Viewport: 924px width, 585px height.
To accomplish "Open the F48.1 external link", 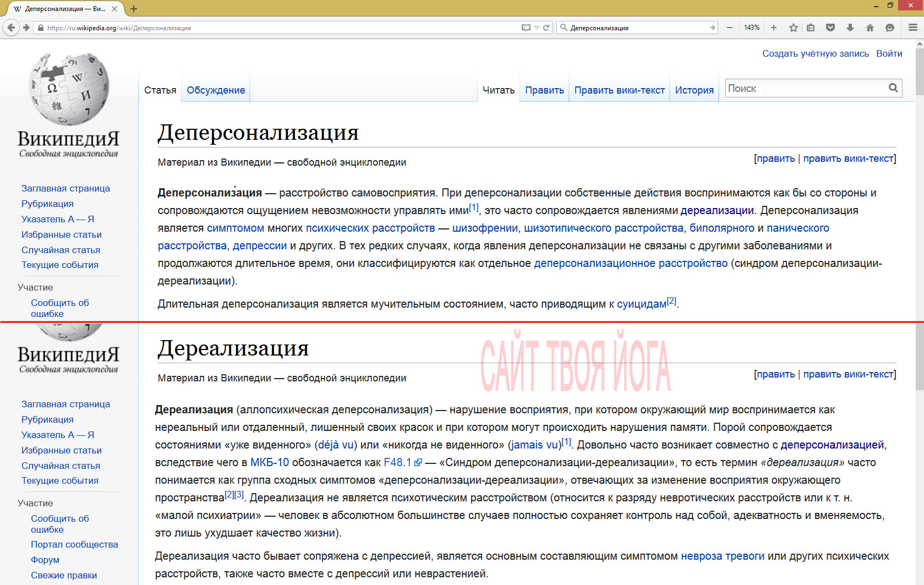I will click(403, 462).
